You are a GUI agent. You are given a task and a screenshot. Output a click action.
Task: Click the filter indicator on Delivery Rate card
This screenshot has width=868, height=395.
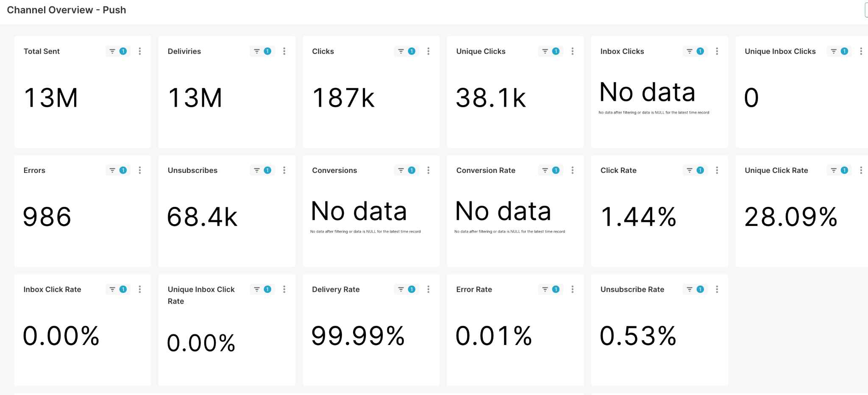(406, 289)
